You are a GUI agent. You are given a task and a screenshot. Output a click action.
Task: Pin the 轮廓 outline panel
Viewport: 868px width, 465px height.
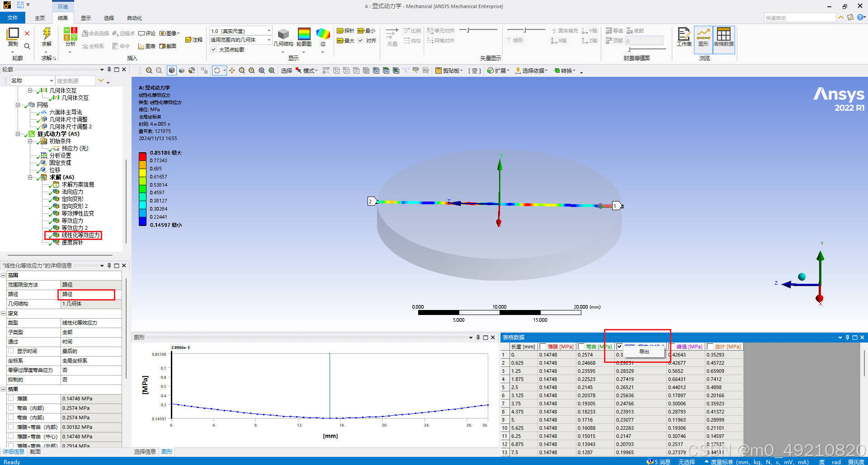[109, 70]
